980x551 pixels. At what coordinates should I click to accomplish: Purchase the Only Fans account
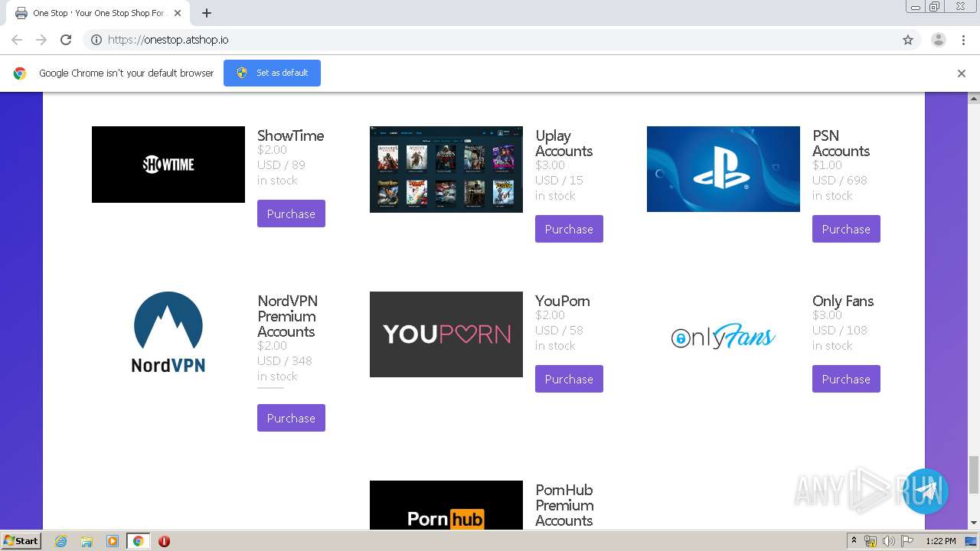pos(846,379)
